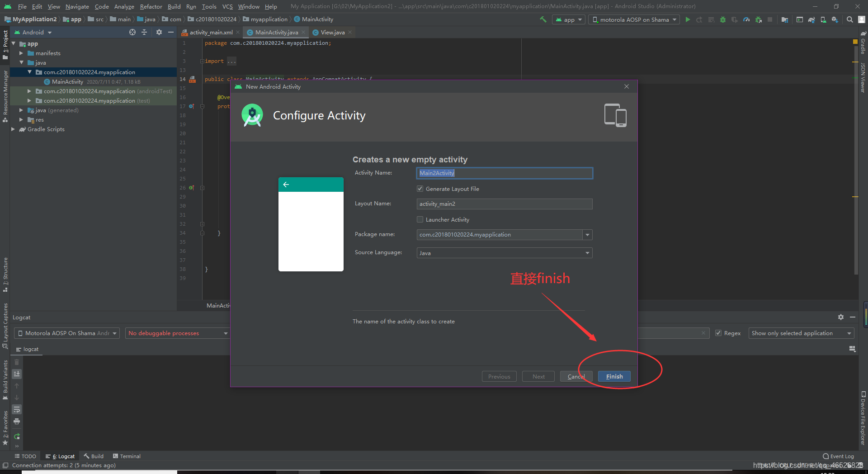
Task: Click the clear logcat trash icon
Action: pos(17,362)
